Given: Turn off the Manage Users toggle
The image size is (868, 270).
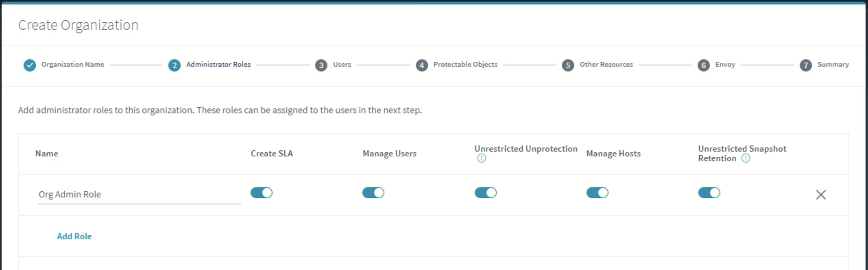Looking at the screenshot, I should tap(373, 193).
